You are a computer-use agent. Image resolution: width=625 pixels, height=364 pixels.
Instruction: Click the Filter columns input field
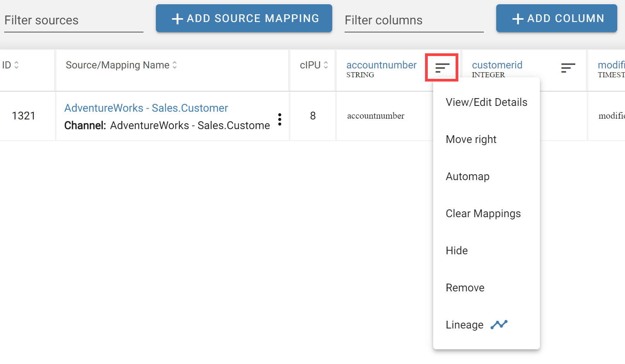[414, 20]
